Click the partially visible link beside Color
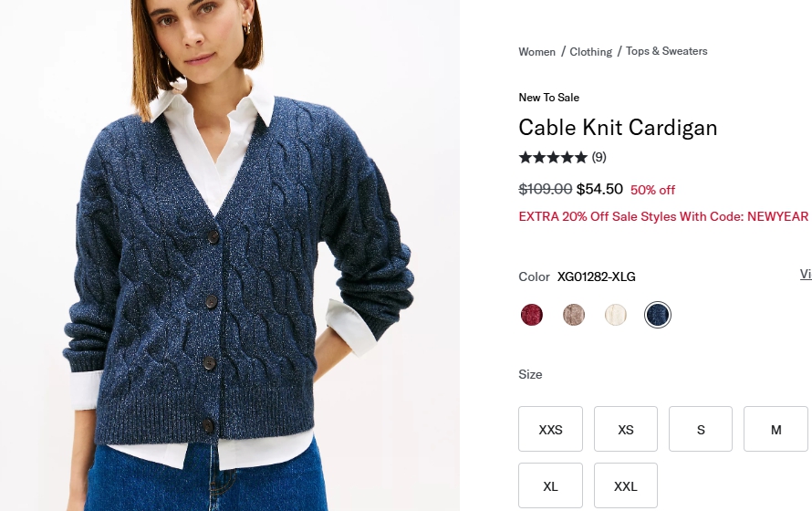 click(x=806, y=275)
